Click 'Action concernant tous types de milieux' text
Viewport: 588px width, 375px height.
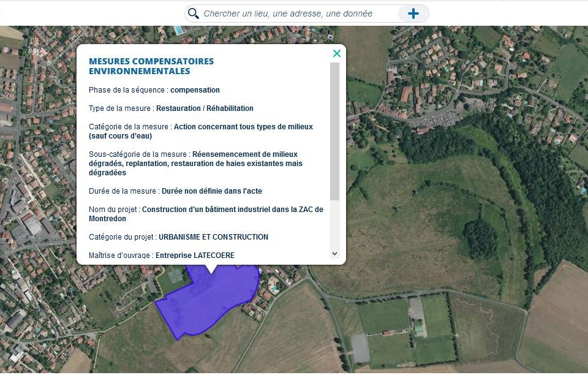pyautogui.click(x=243, y=127)
